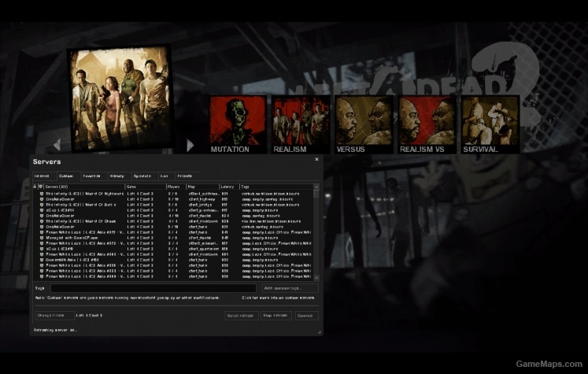Click the c8m1_apartment map cell

point(204,249)
